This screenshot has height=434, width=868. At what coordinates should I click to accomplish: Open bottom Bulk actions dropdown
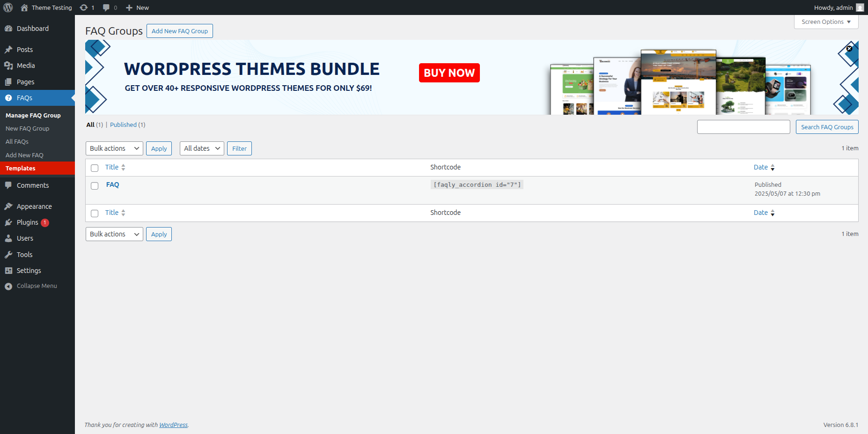tap(115, 234)
